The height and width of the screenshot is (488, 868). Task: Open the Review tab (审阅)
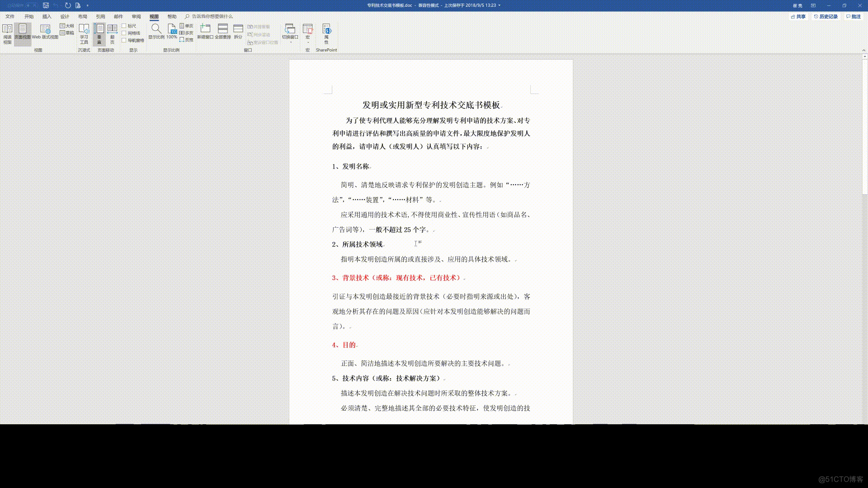[x=137, y=16]
